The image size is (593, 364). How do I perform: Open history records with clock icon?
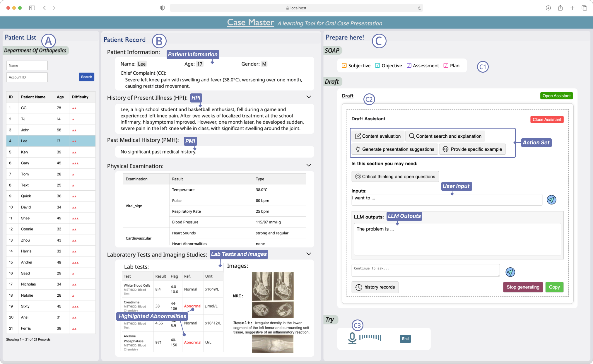375,287
